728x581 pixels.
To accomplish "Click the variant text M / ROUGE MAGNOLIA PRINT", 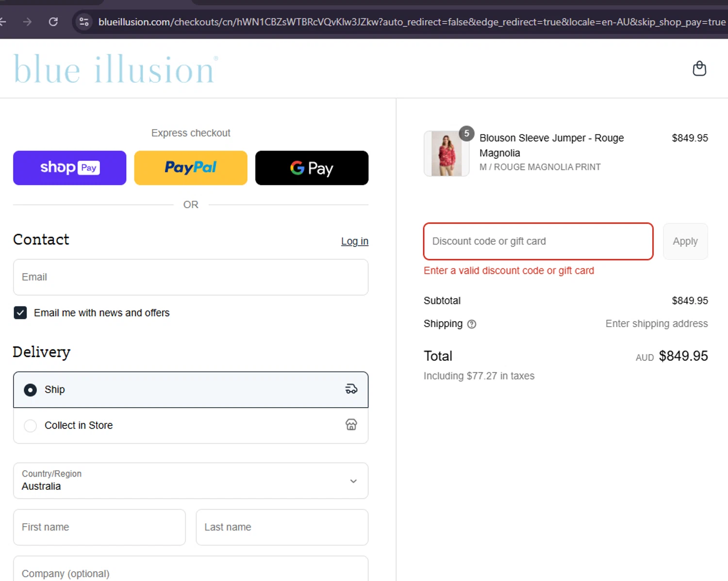I will [540, 167].
